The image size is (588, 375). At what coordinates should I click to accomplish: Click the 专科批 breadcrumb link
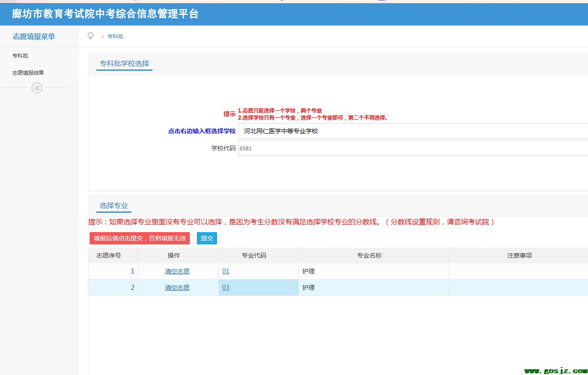coord(116,36)
